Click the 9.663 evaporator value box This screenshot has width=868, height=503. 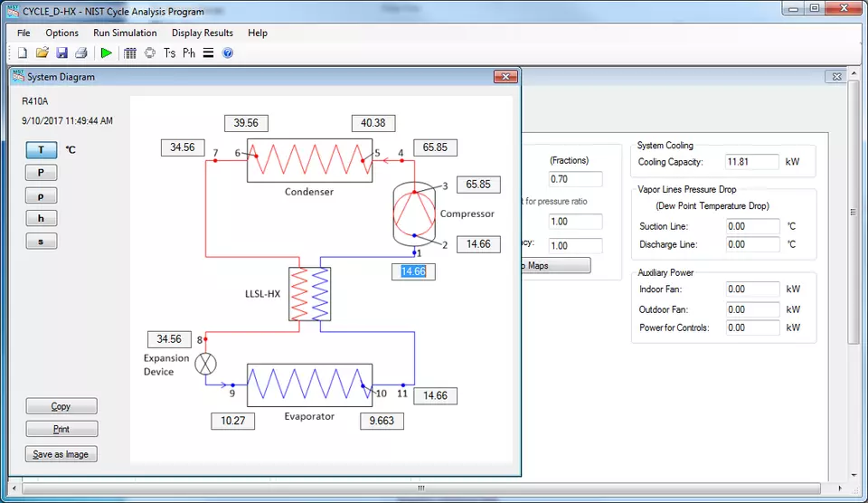(x=382, y=421)
